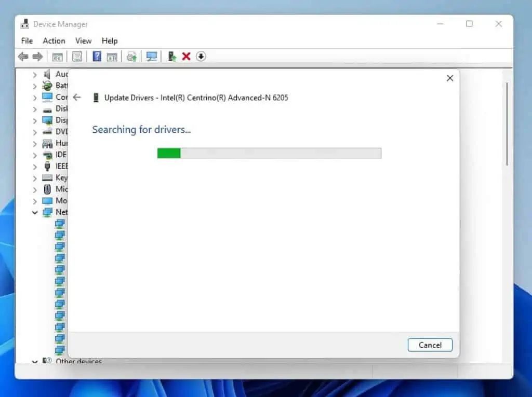The height and width of the screenshot is (397, 532).
Task: Click the Help toolbar icon
Action: coord(97,56)
